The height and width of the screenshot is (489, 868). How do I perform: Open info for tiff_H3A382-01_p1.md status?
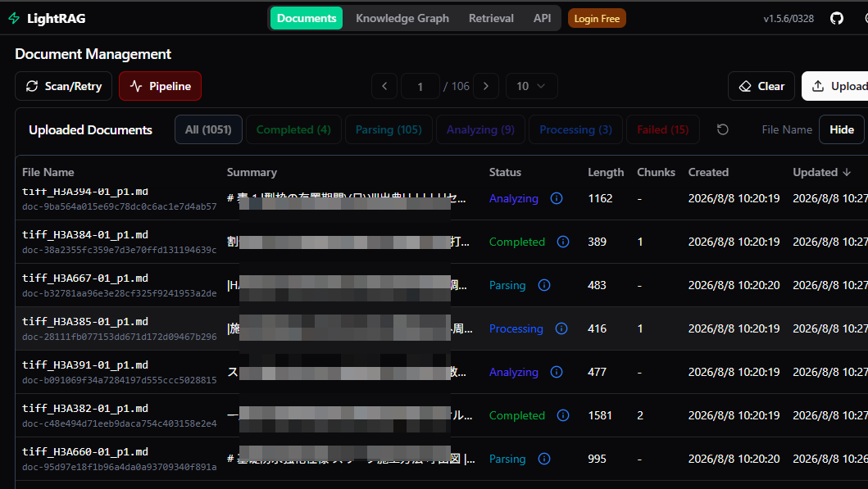tap(563, 415)
